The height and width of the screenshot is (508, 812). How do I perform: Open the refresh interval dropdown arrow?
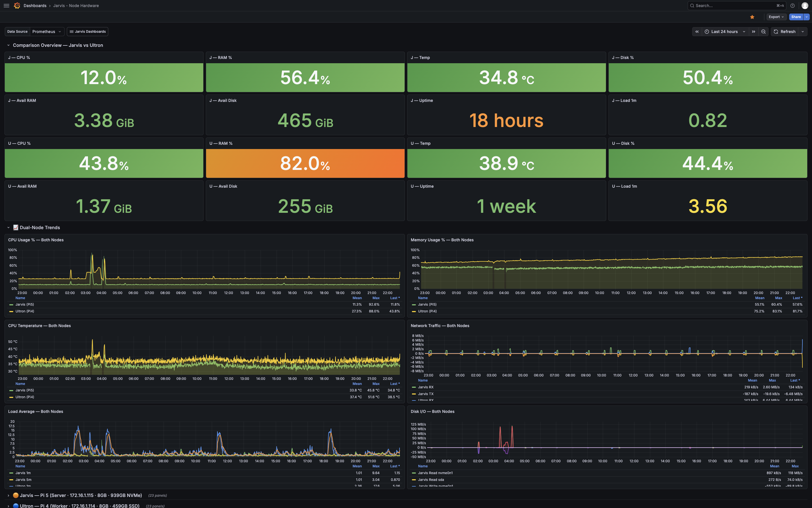click(803, 32)
